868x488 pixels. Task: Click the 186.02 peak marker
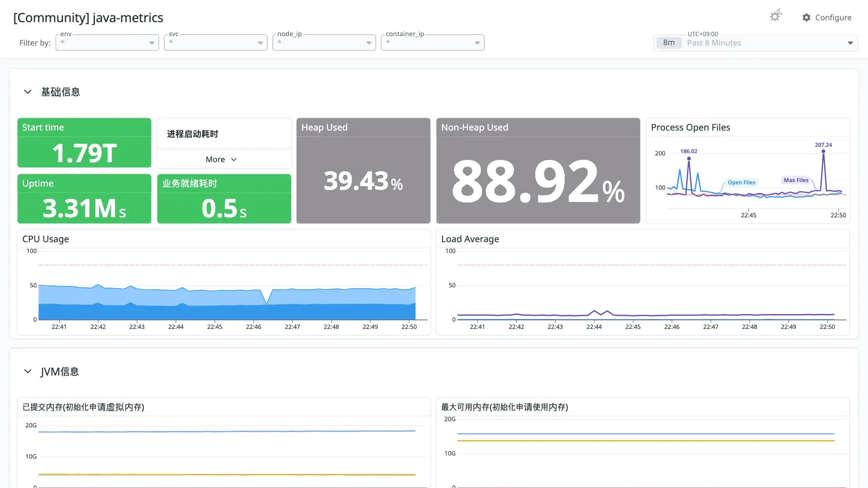click(x=689, y=158)
